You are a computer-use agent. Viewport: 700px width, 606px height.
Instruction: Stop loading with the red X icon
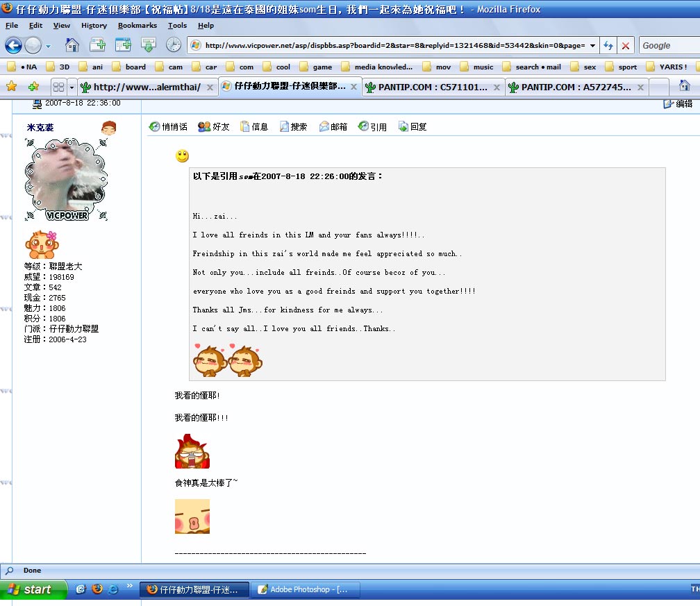pyautogui.click(x=626, y=46)
